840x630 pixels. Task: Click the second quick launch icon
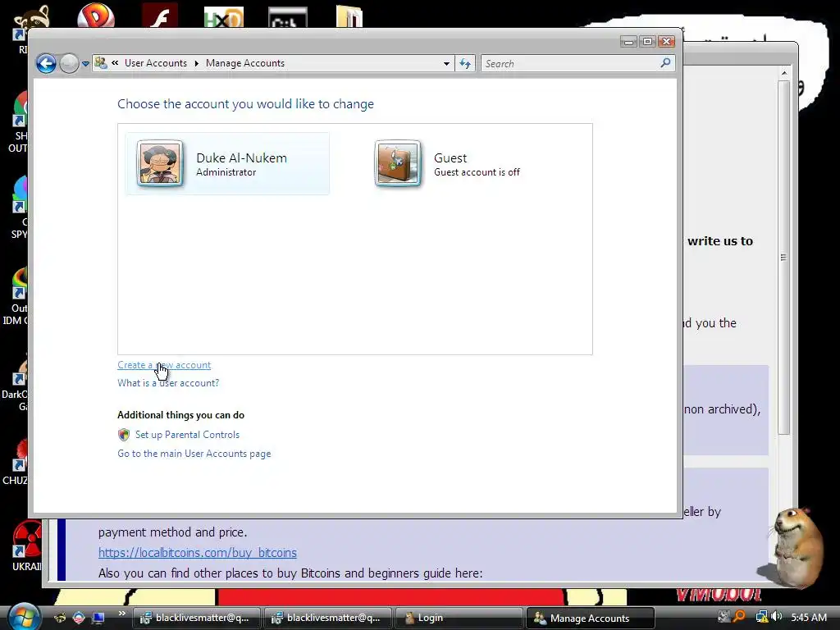[79, 618]
